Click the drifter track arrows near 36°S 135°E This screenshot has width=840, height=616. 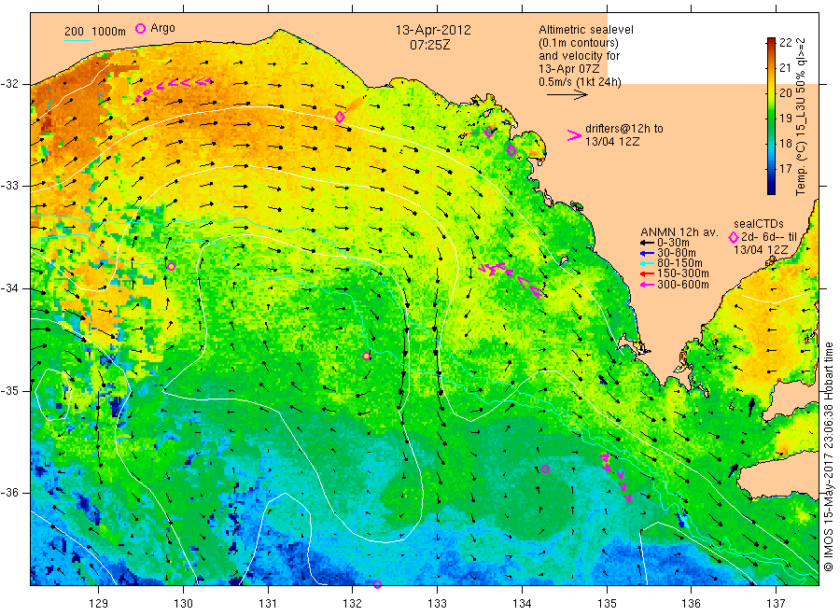coord(616,477)
